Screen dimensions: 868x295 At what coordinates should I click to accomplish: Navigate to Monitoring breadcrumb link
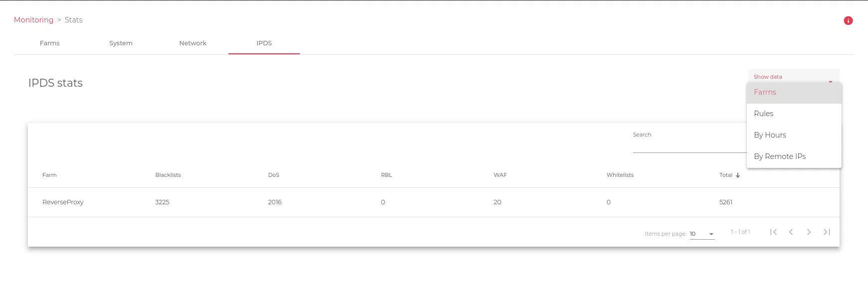point(33,20)
